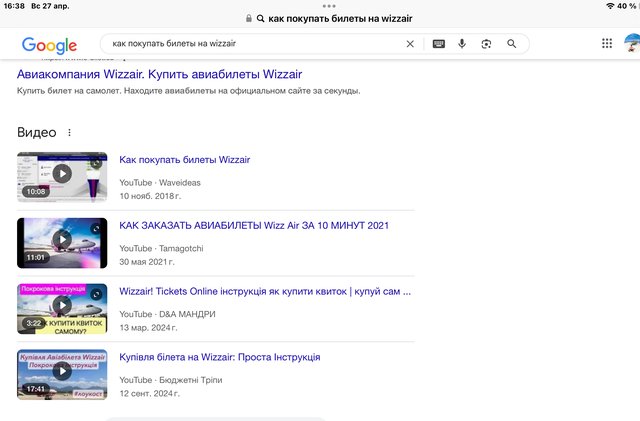Play the 17:41 Бюджетні Тріпи thumbnail

click(62, 374)
